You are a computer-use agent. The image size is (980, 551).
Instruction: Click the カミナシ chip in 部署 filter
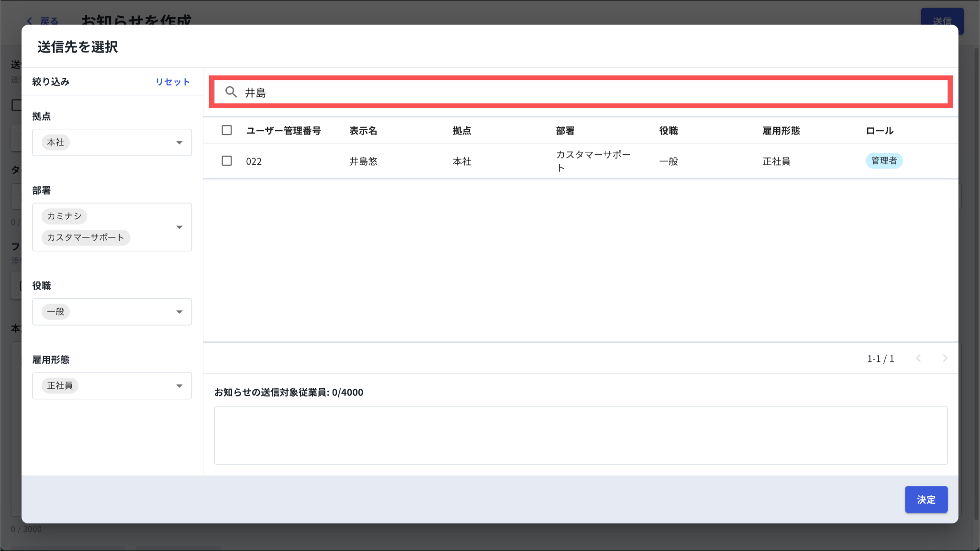click(64, 216)
